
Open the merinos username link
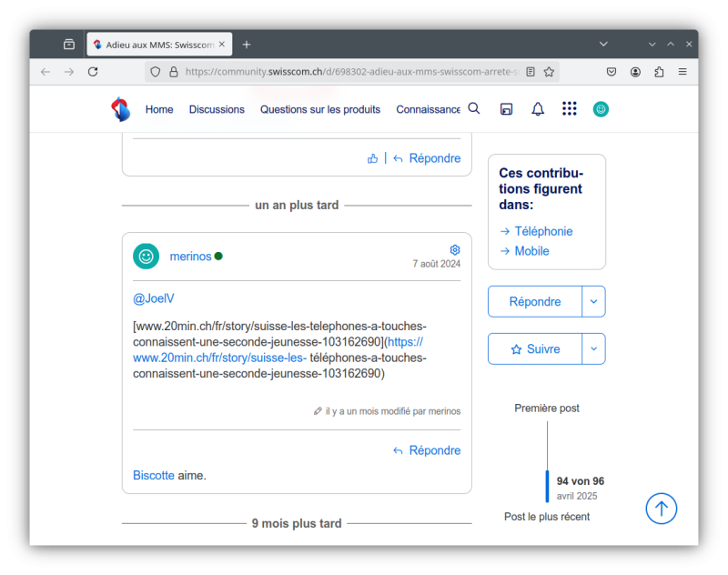coord(190,257)
